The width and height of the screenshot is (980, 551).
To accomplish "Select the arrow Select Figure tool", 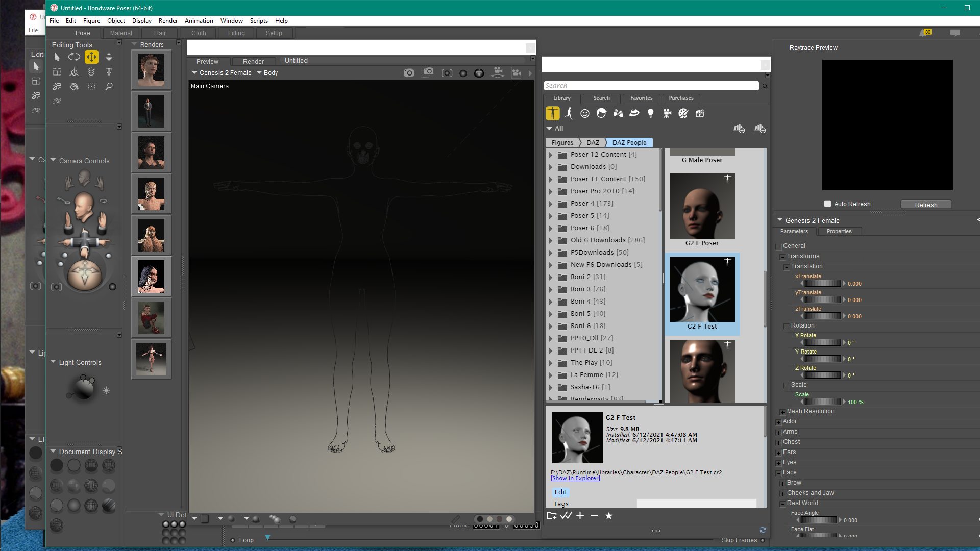I will tap(57, 57).
